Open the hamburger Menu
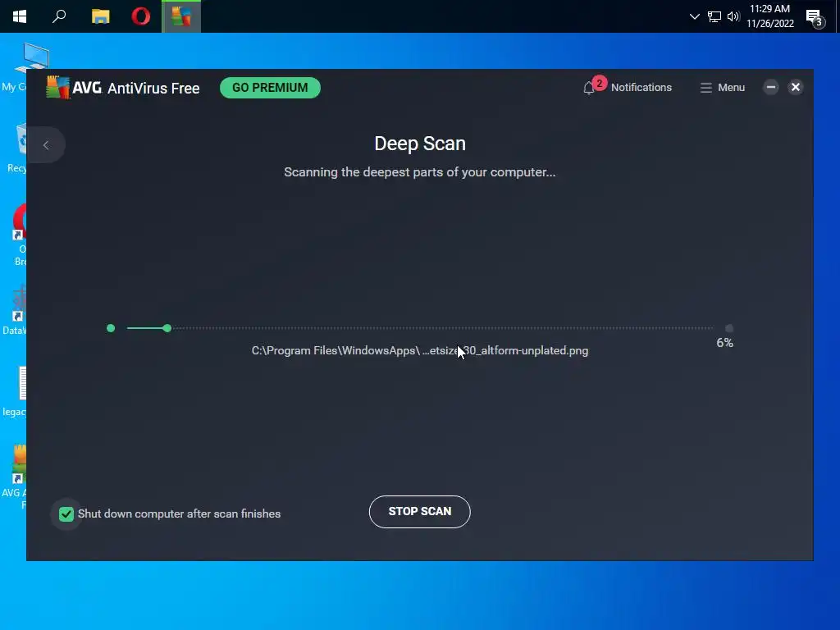The image size is (840, 630). pyautogui.click(x=722, y=87)
